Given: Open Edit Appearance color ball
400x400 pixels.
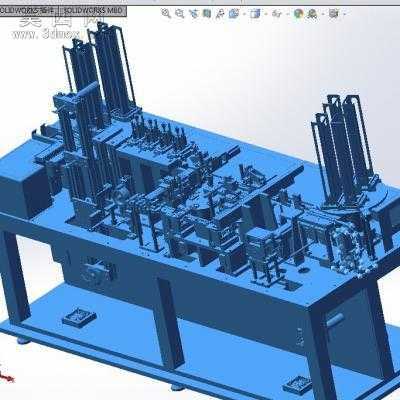Looking at the screenshot, I should [298, 14].
